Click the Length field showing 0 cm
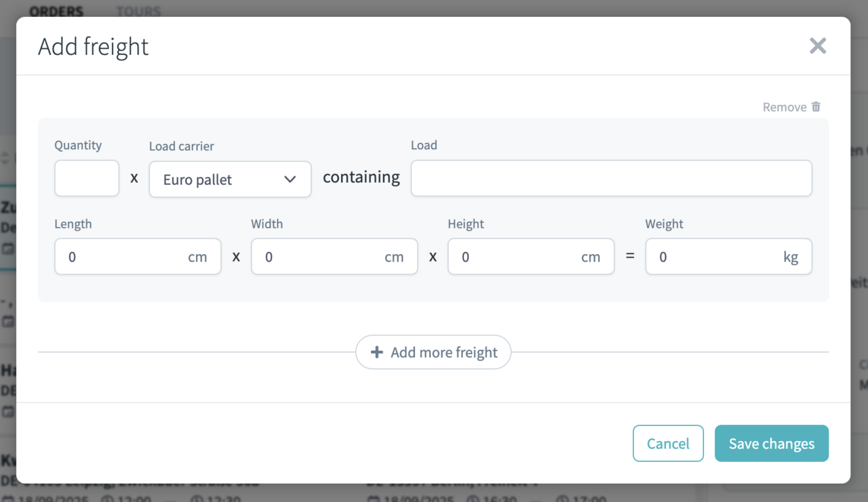 [138, 256]
